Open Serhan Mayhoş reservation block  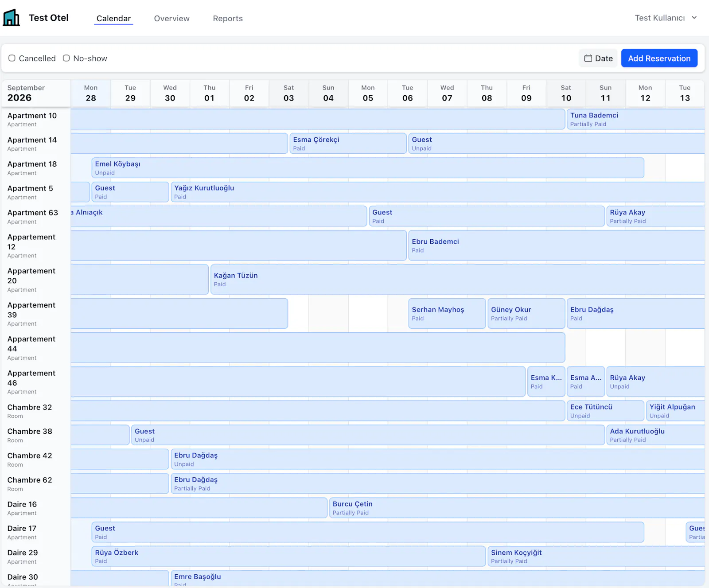tap(447, 313)
